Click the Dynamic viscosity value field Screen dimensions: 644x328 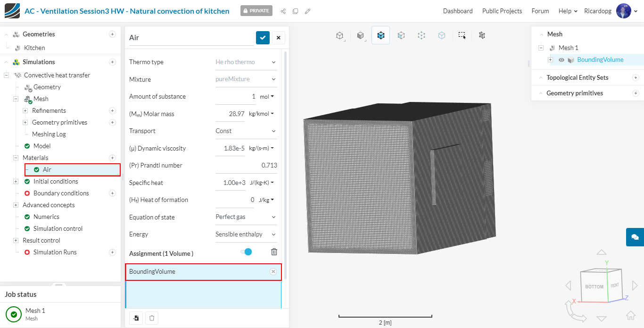pos(230,148)
